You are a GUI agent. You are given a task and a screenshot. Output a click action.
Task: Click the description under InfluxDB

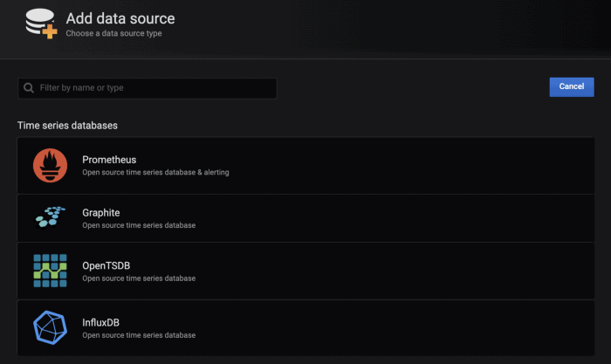coord(139,335)
